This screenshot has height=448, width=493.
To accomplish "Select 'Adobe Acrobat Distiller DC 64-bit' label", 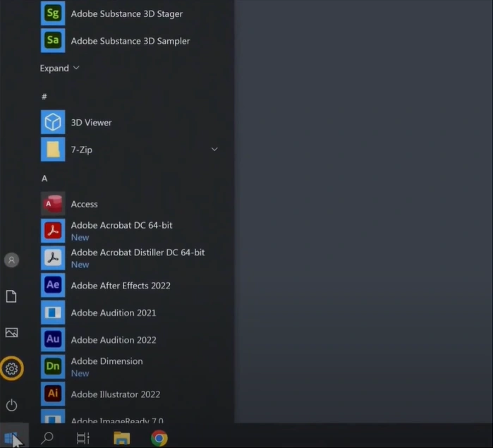I will [x=138, y=253].
